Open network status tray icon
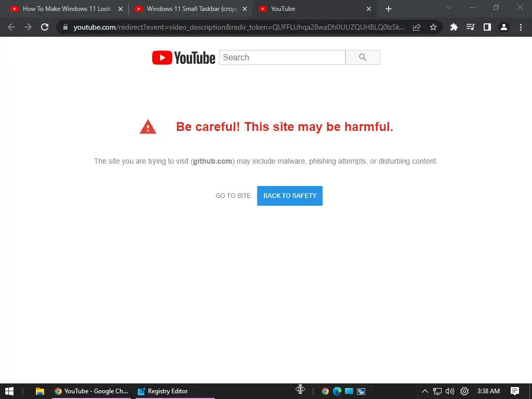 tap(437, 391)
